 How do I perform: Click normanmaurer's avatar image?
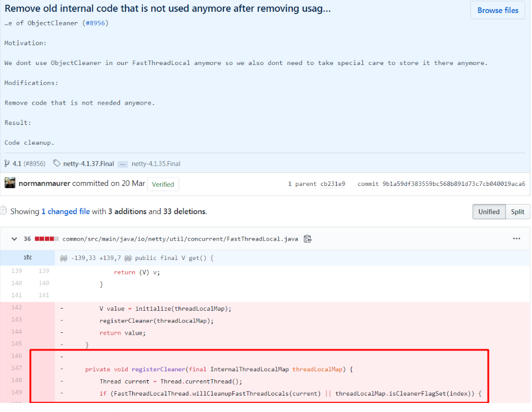click(10, 183)
